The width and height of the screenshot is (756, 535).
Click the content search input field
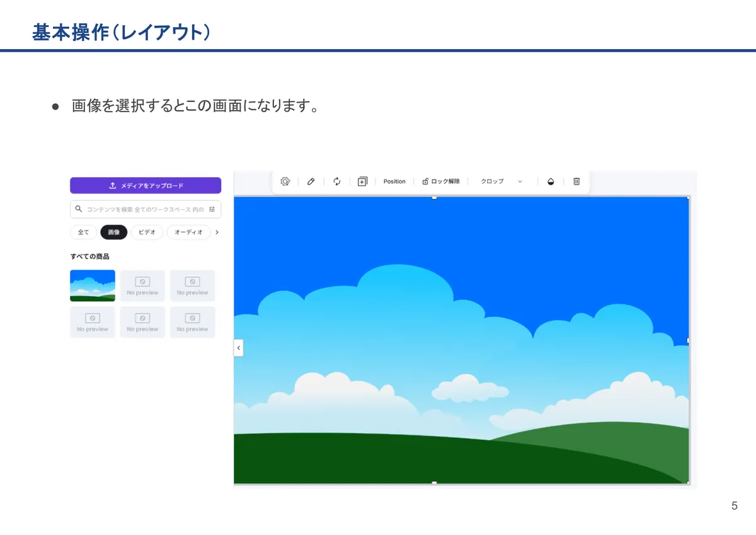[146, 209]
